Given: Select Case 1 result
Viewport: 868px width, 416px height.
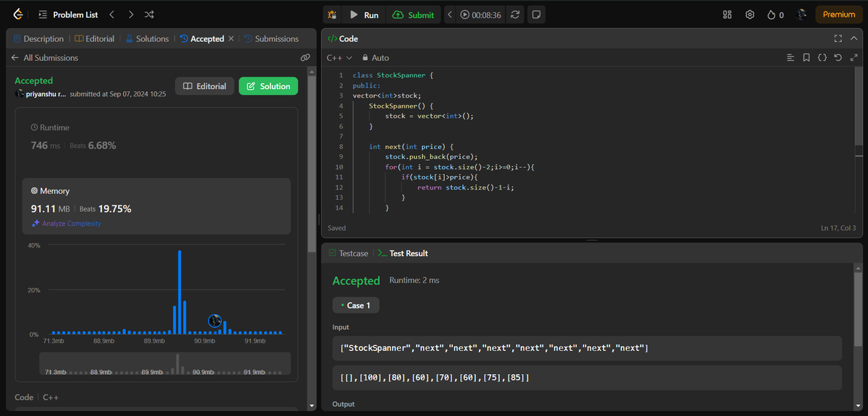Looking at the screenshot, I should coord(356,305).
